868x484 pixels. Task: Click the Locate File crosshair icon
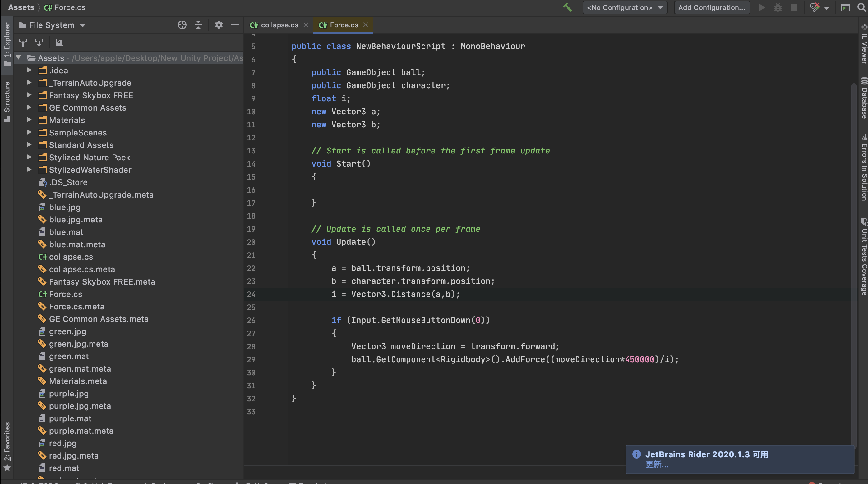(182, 25)
